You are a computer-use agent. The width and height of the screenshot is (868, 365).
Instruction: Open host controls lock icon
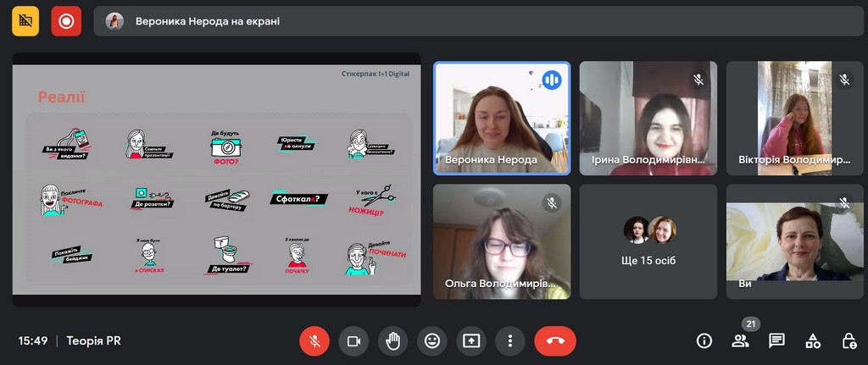849,340
